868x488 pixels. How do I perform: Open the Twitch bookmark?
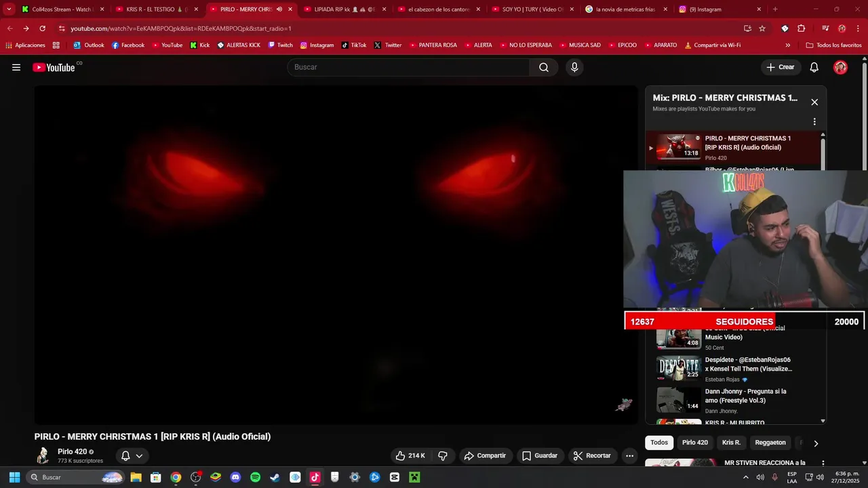tap(280, 45)
